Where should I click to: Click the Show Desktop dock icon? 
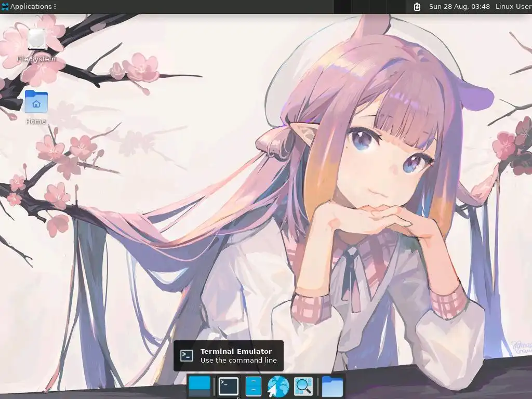[x=199, y=386]
